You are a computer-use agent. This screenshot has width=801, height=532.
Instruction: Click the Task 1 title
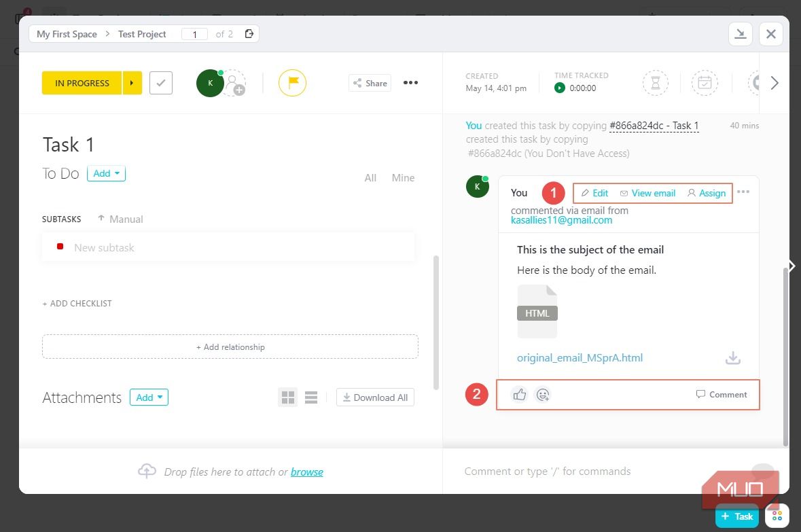point(69,145)
